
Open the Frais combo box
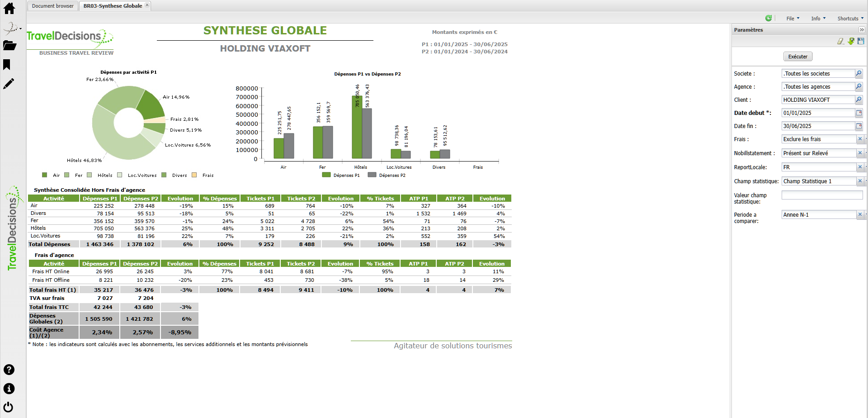(x=819, y=139)
